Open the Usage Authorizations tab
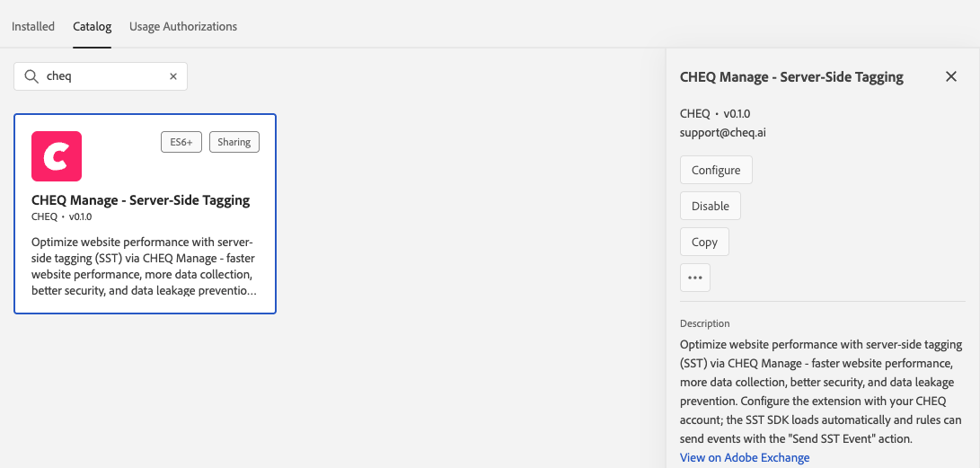This screenshot has height=468, width=980. coord(183,26)
